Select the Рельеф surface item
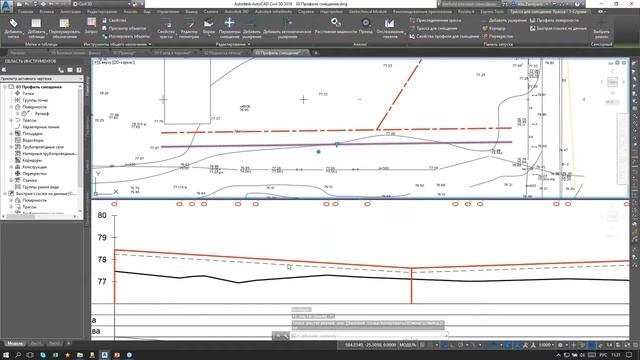 coord(42,113)
